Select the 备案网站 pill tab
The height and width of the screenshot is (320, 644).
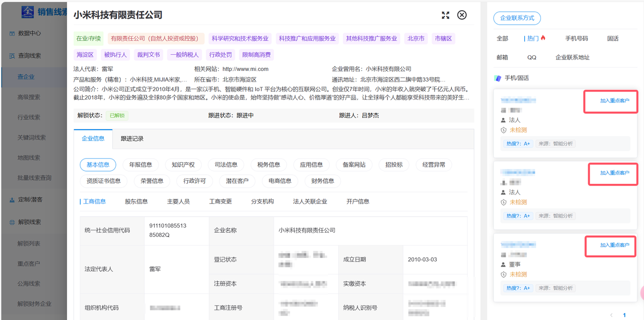coord(354,165)
